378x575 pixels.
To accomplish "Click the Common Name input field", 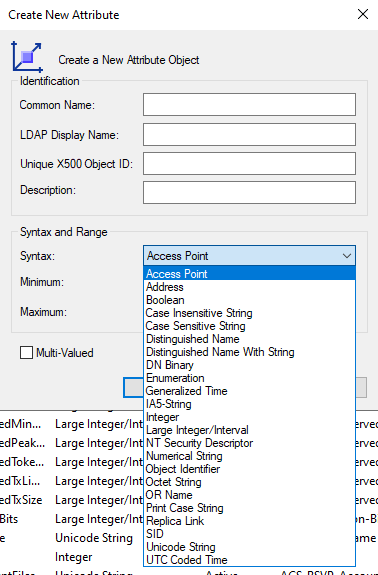I will 249,105.
